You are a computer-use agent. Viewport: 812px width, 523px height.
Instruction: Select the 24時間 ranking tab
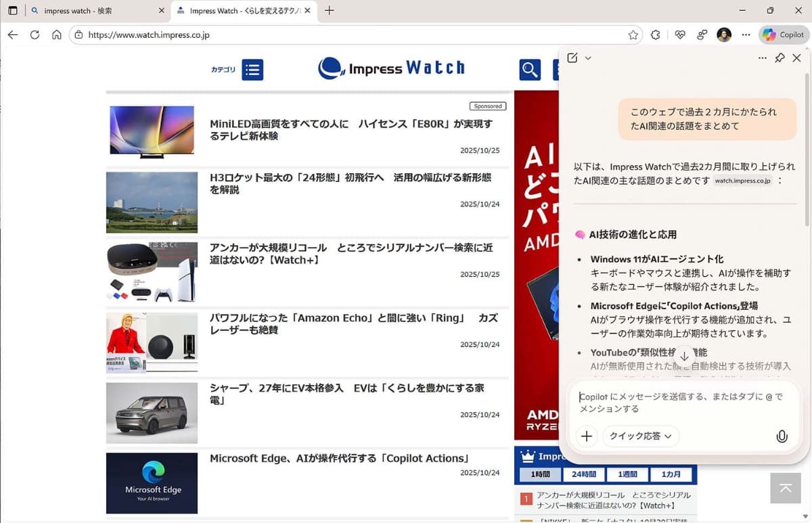click(x=584, y=474)
